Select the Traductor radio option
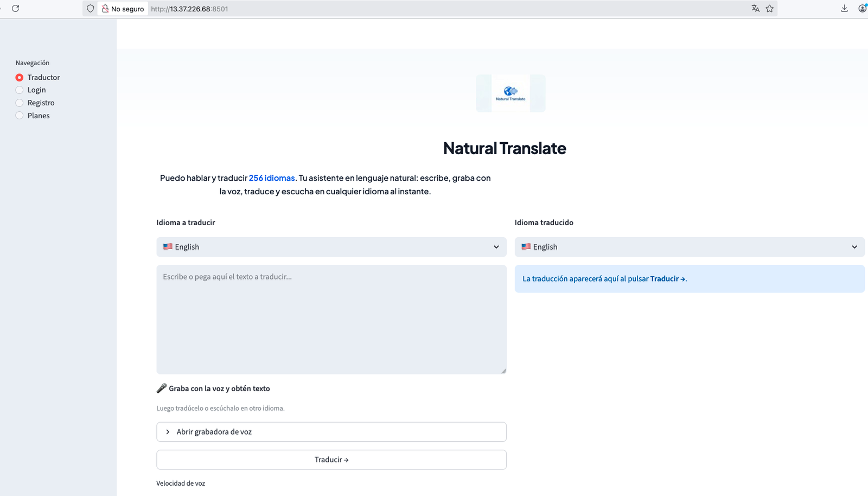Image resolution: width=868 pixels, height=496 pixels. tap(20, 78)
